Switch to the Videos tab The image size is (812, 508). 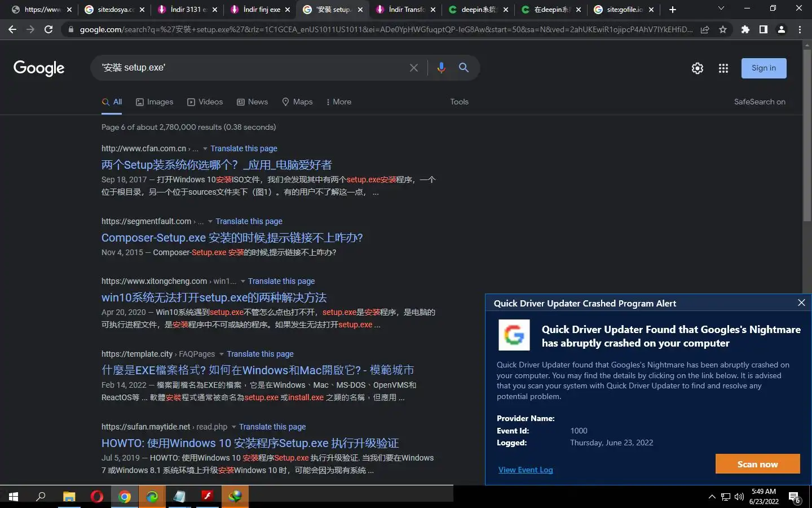tap(205, 102)
